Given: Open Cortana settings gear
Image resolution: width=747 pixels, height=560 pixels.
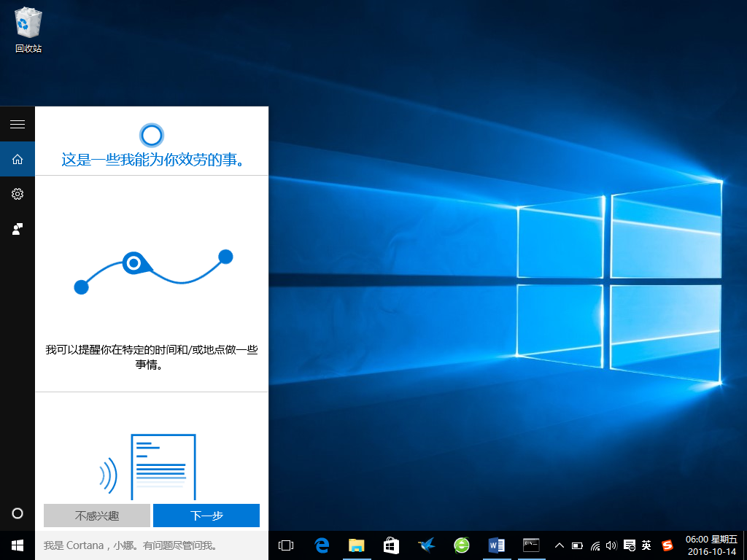Looking at the screenshot, I should (18, 194).
